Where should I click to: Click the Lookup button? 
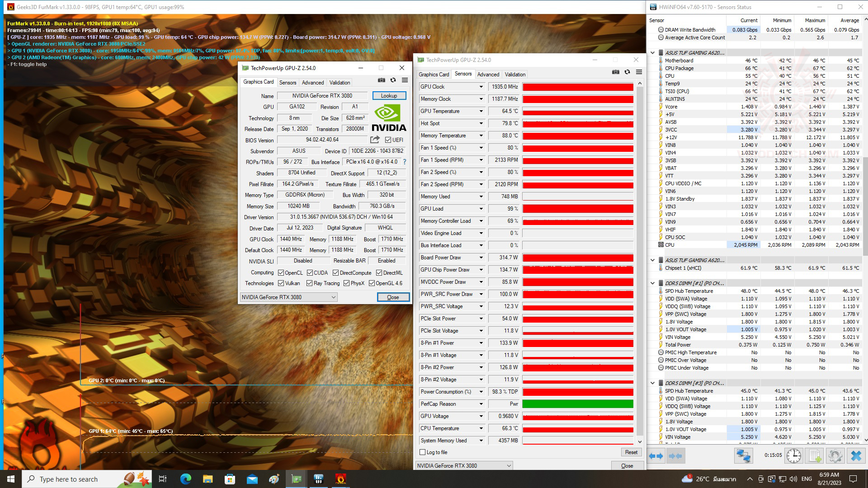[389, 96]
